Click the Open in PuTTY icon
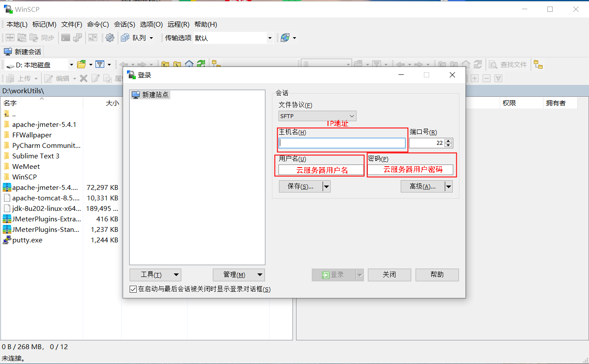Viewport: 589px width, 364px height. tap(78, 38)
